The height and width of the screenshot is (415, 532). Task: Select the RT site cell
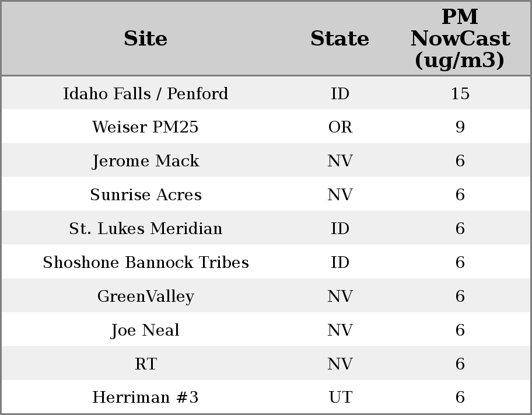tap(145, 364)
